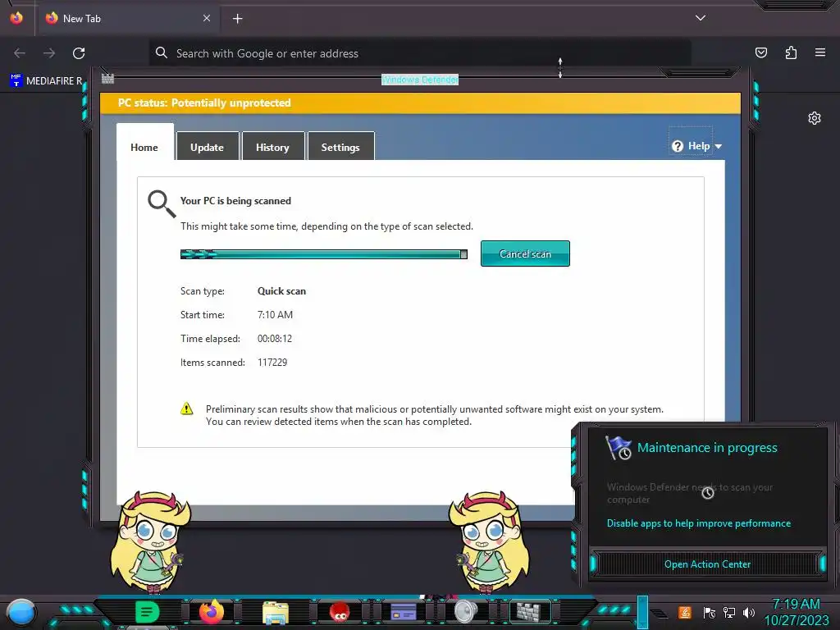The width and height of the screenshot is (840, 630).
Task: Click the PC status Potentially unprotected banner
Action: pyautogui.click(x=421, y=103)
